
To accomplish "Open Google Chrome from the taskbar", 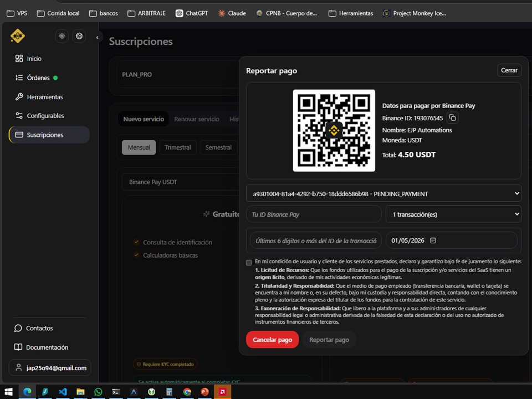I will 187,392.
